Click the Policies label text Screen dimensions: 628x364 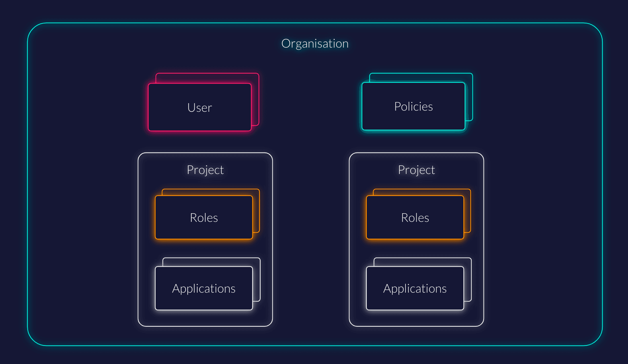pyautogui.click(x=413, y=106)
